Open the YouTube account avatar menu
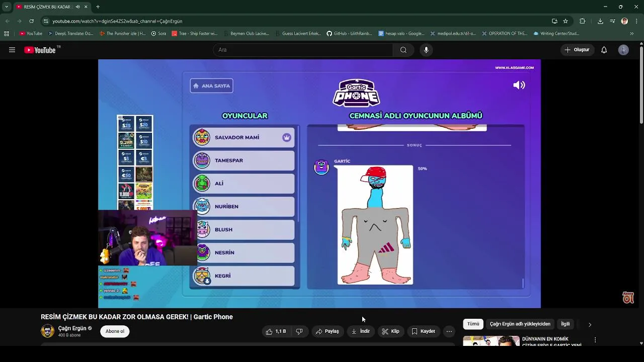This screenshot has width=644, height=362. (623, 50)
